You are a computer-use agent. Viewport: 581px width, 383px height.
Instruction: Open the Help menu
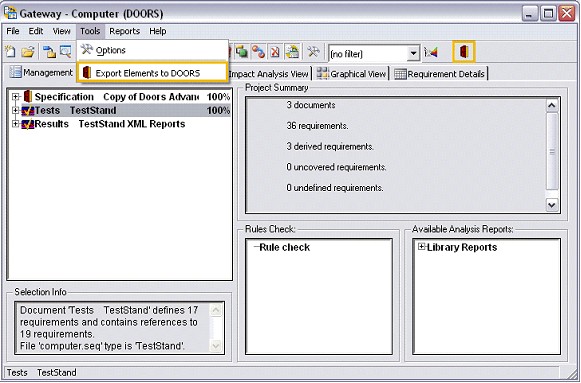point(158,31)
